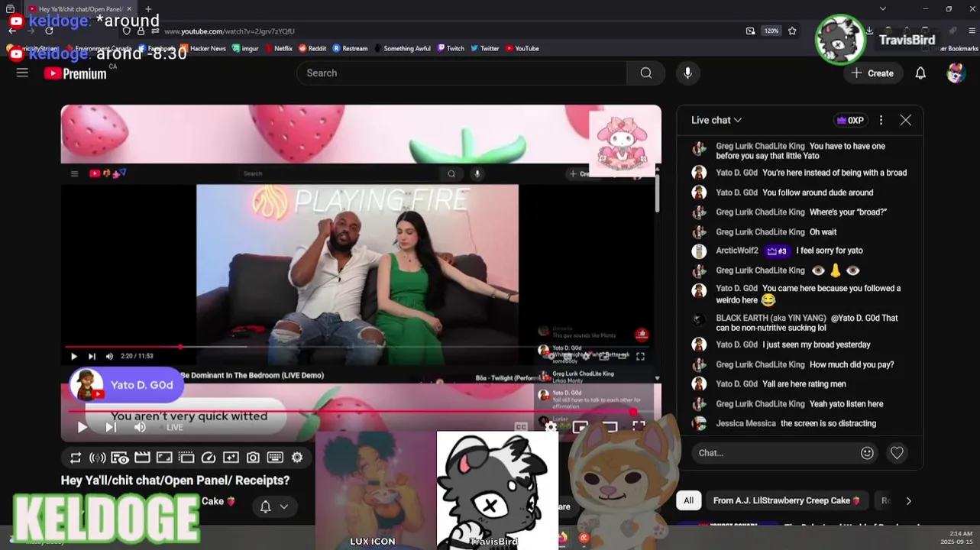Open the Hacker News bookmark

click(202, 48)
